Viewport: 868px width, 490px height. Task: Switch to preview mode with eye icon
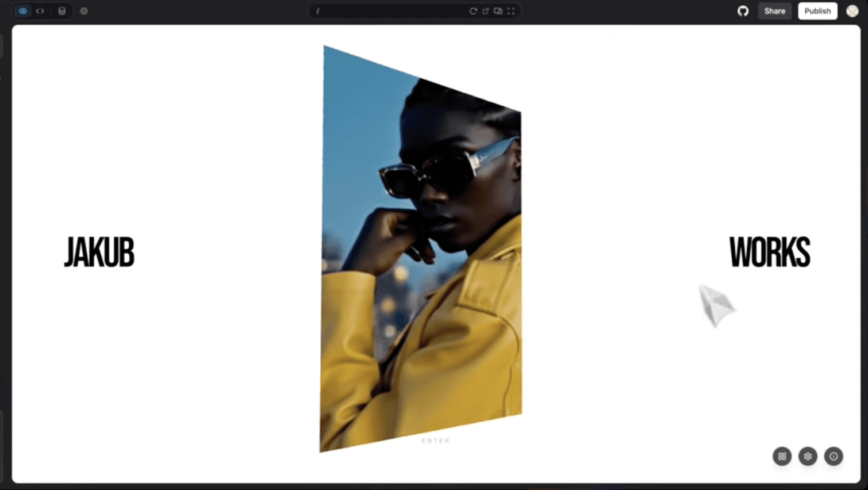23,11
